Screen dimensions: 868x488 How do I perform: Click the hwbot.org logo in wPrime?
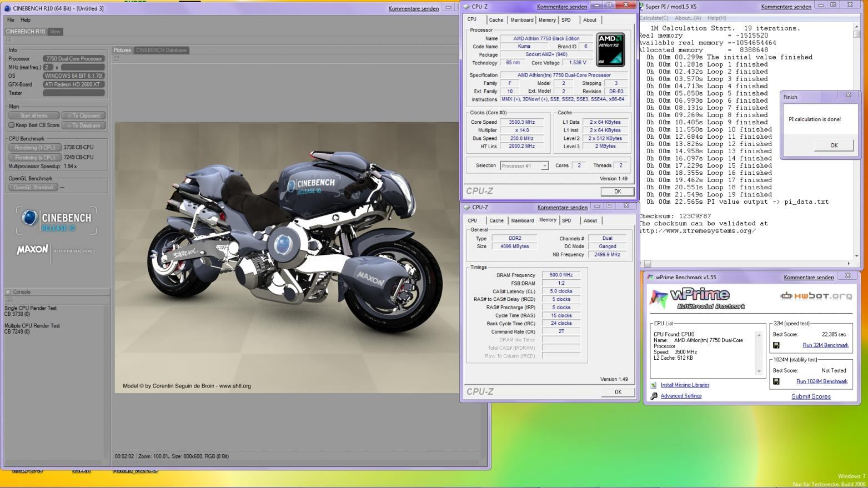[816, 296]
